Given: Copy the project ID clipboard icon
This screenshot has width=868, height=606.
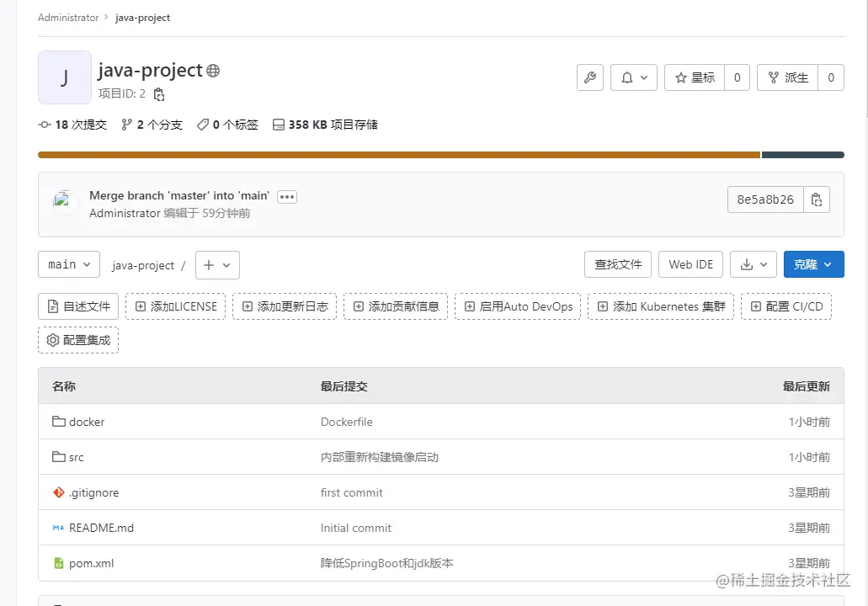Looking at the screenshot, I should (x=159, y=94).
